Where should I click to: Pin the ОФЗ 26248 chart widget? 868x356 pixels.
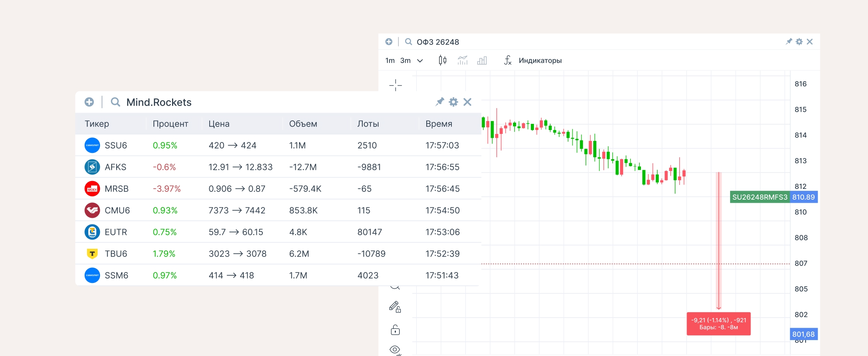[789, 41]
